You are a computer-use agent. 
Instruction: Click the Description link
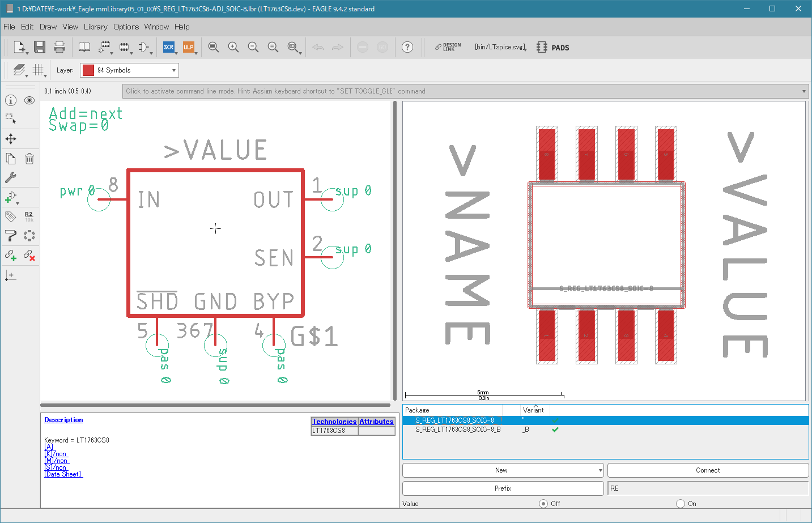pos(63,420)
